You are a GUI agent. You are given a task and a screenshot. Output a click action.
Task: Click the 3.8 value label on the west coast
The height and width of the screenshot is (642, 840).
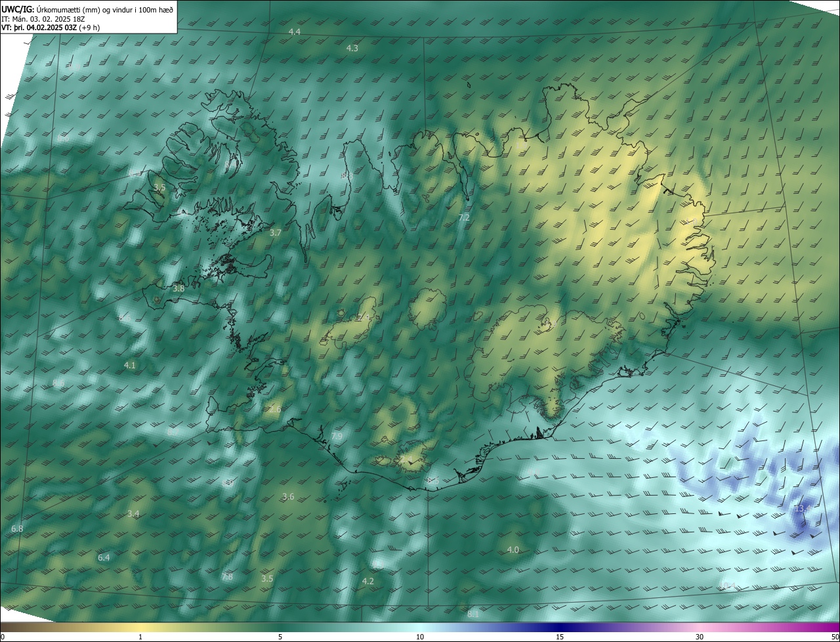(x=178, y=289)
